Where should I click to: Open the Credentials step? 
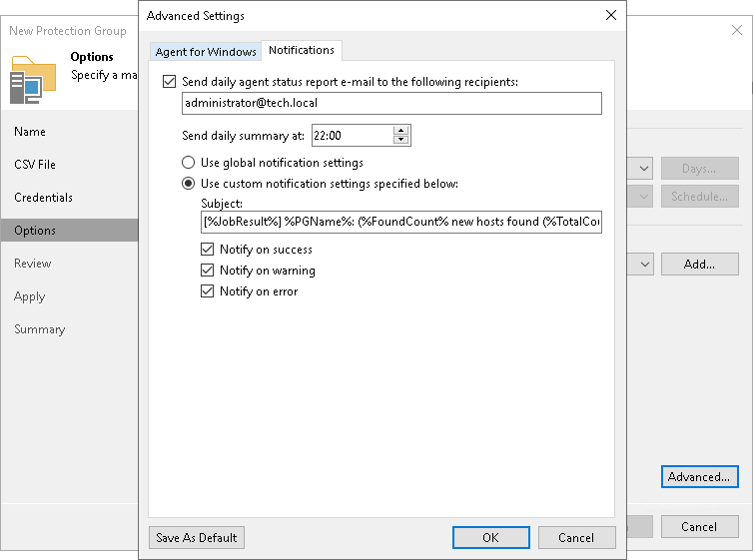[x=43, y=198]
